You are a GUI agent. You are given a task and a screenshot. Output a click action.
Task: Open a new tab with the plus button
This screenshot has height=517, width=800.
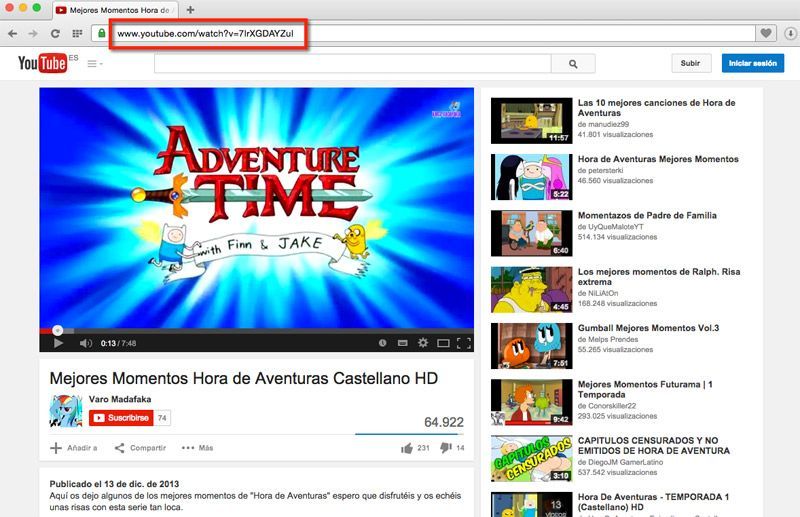(x=190, y=10)
